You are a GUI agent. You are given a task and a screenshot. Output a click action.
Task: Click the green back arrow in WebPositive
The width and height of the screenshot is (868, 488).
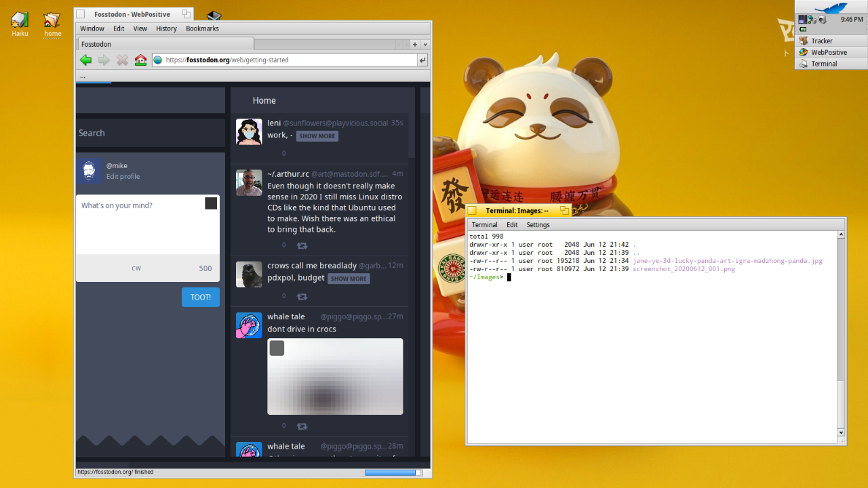coord(86,60)
